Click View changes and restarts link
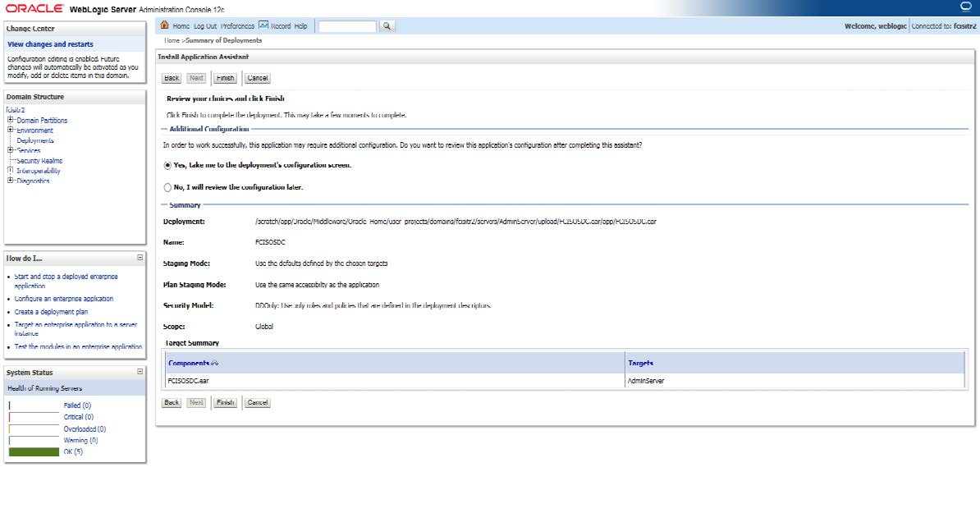Viewport: 980px width, 513px height. coord(50,44)
